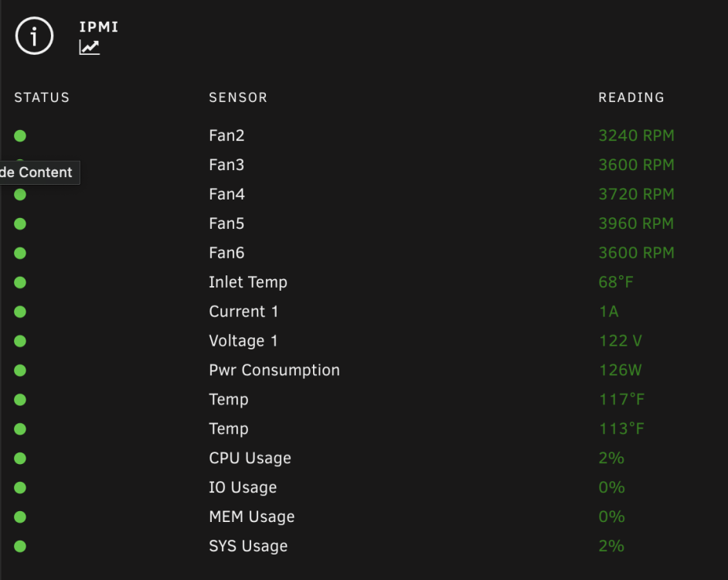The width and height of the screenshot is (728, 580).
Task: Click the status dot for CPU Usage
Action: [x=20, y=458]
